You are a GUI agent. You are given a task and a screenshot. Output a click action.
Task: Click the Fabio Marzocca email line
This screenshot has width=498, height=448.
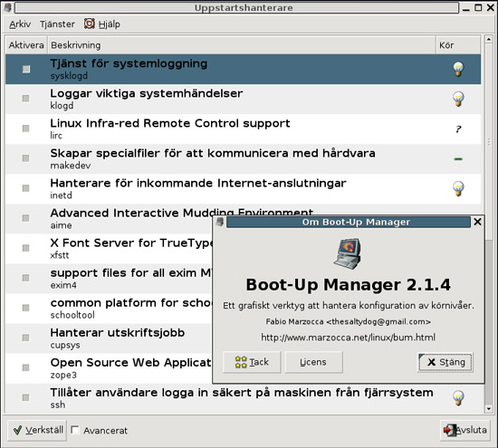click(x=348, y=321)
